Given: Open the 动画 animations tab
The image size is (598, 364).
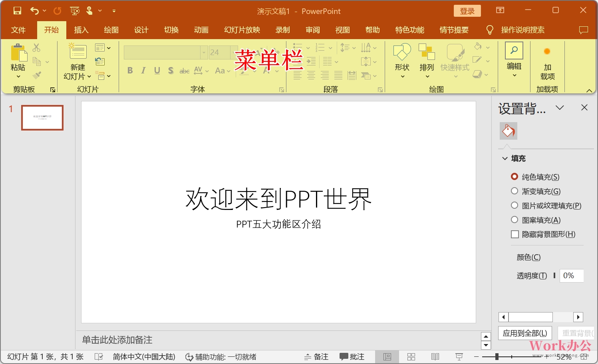Looking at the screenshot, I should pos(201,30).
